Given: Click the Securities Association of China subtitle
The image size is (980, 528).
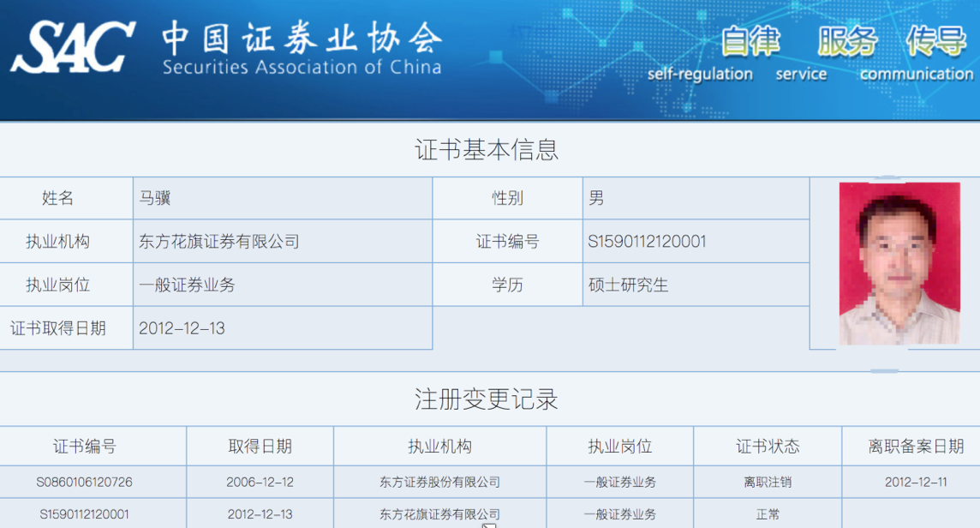Looking at the screenshot, I should coord(302,67).
